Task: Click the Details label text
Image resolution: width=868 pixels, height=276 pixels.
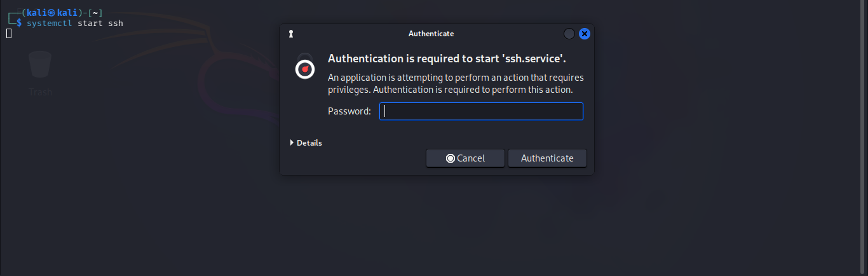Action: [309, 143]
